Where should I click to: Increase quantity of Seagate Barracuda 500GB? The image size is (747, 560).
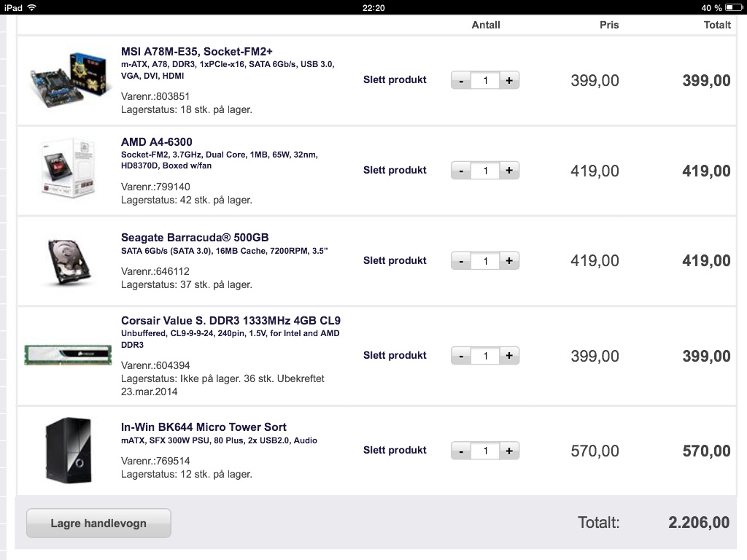click(509, 261)
